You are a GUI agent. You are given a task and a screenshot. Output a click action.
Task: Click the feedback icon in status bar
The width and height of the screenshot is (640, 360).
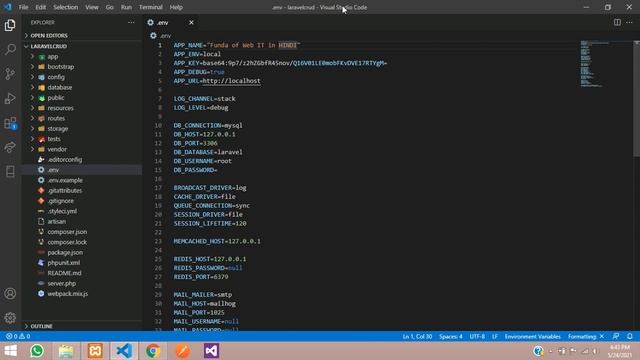[616, 336]
